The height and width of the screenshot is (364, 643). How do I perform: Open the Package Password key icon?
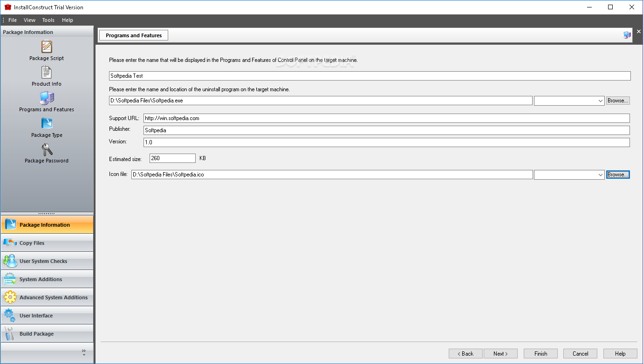coord(47,149)
